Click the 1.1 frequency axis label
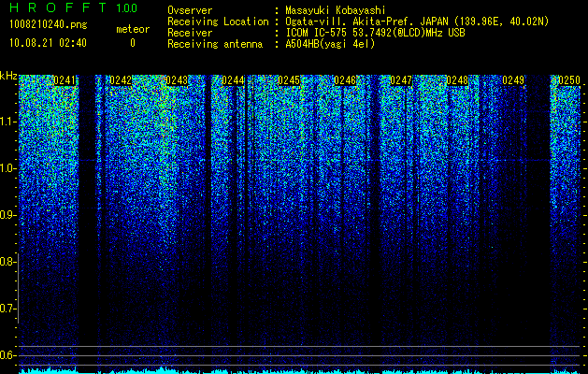 [x=7, y=122]
